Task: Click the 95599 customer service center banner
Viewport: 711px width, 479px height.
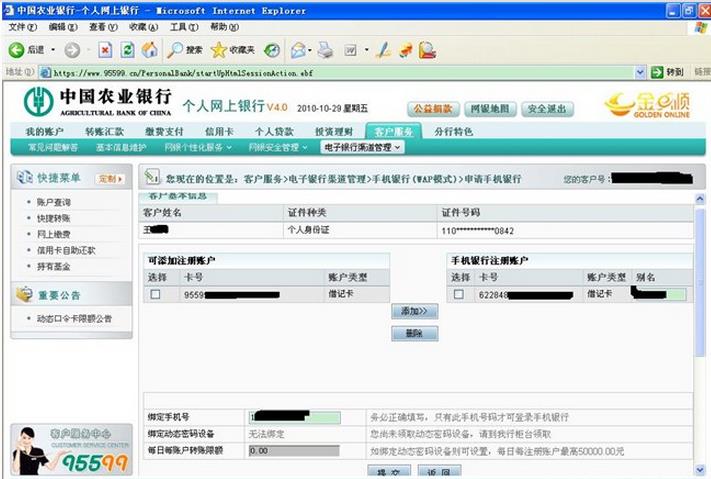Action: tap(72, 450)
